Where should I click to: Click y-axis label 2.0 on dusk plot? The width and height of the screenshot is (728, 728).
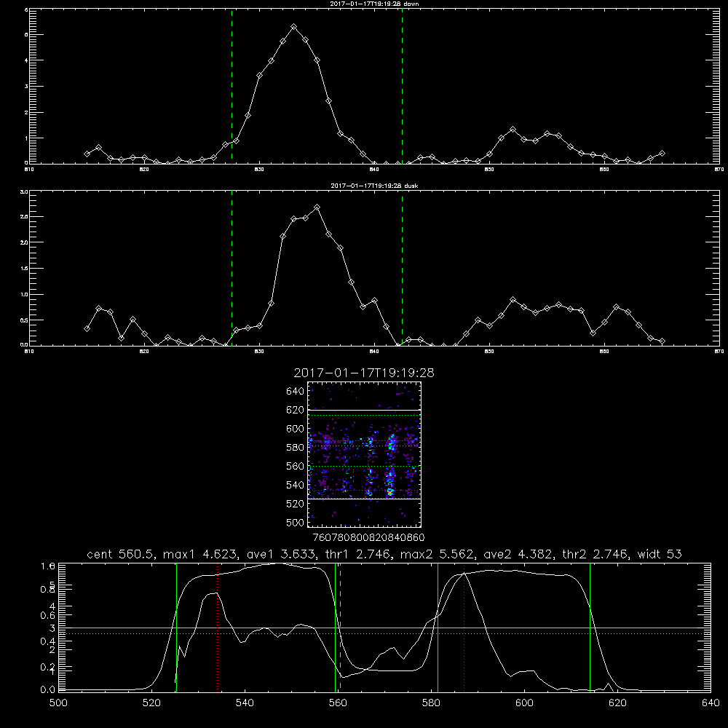24,242
